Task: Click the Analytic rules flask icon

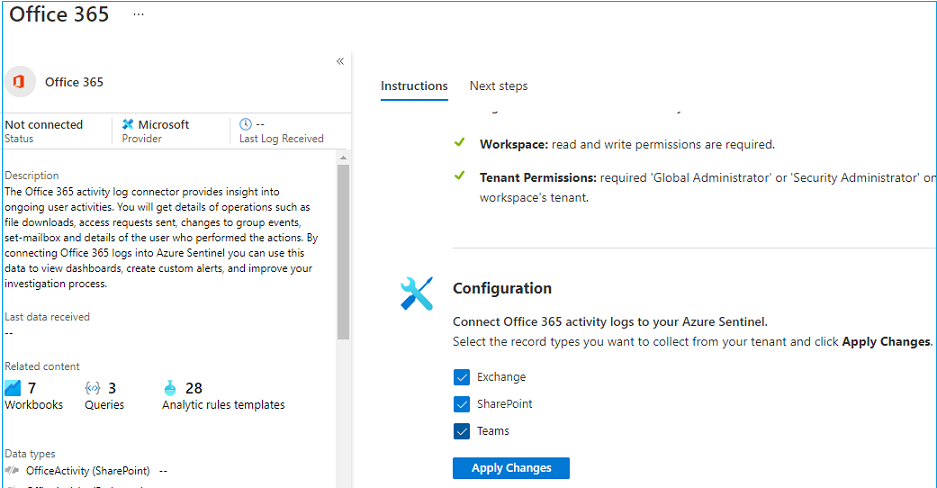Action: (x=170, y=388)
